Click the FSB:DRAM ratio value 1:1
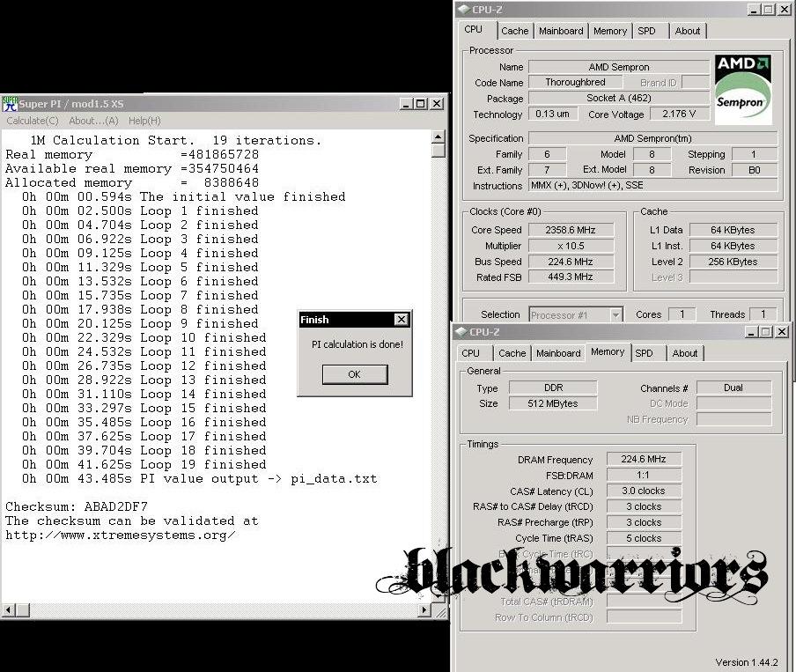This screenshot has width=796, height=672. click(x=643, y=475)
